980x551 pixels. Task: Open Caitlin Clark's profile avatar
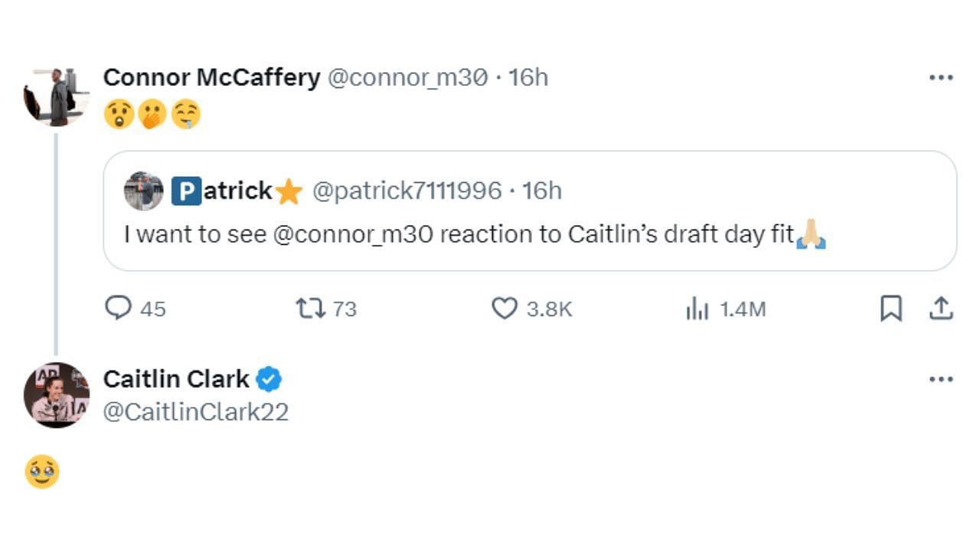point(56,395)
